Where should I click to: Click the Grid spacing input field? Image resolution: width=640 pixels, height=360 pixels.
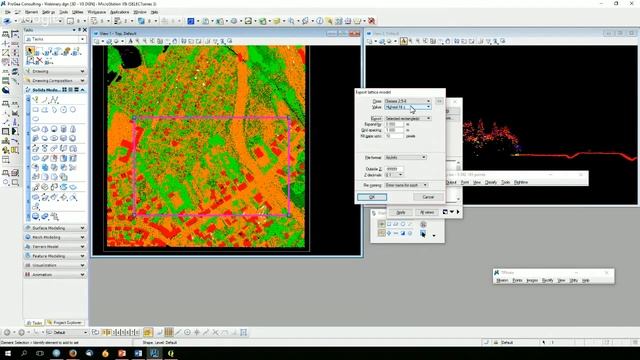click(394, 130)
